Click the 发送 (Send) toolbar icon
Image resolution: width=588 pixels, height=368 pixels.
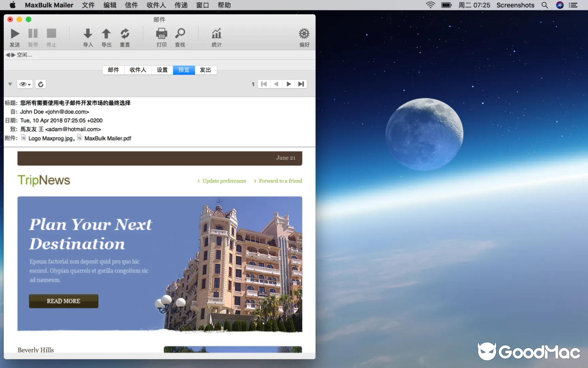coord(15,33)
